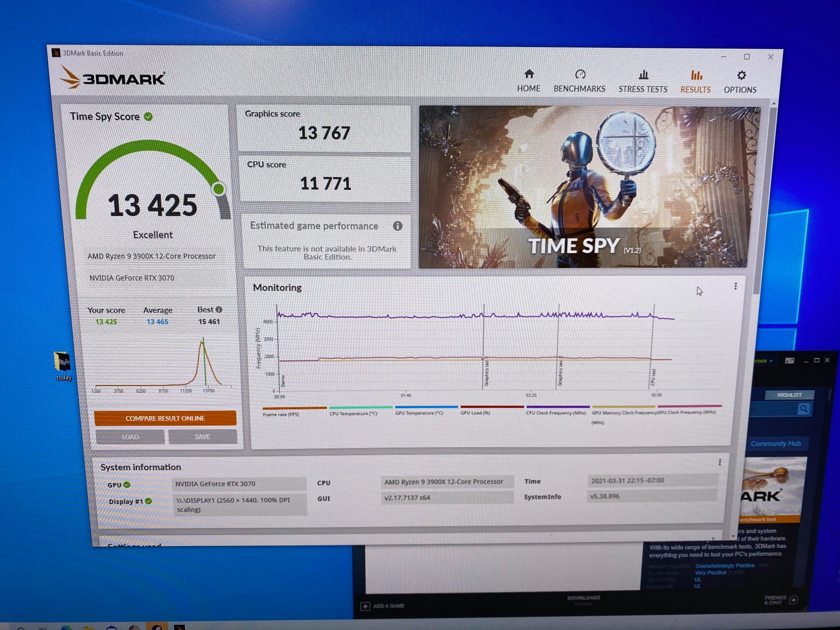Click the SAVE result button
Viewport: 840px width, 630px height.
[x=202, y=437]
